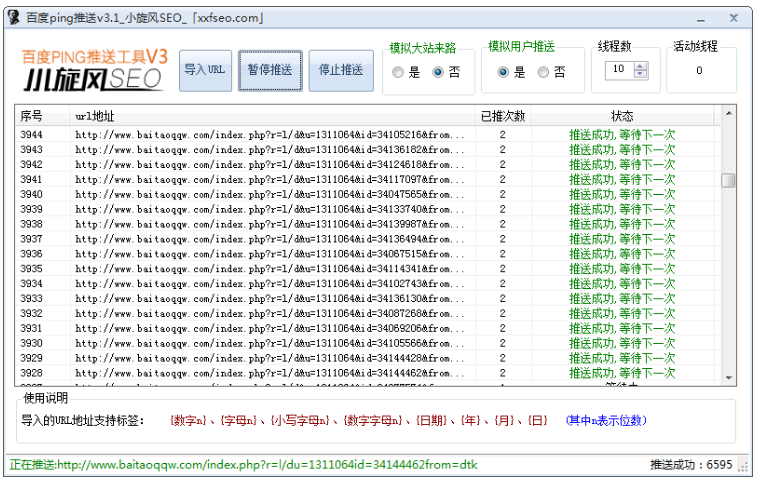Select row 3944 in the list
758x482 pixels.
[x=367, y=135]
